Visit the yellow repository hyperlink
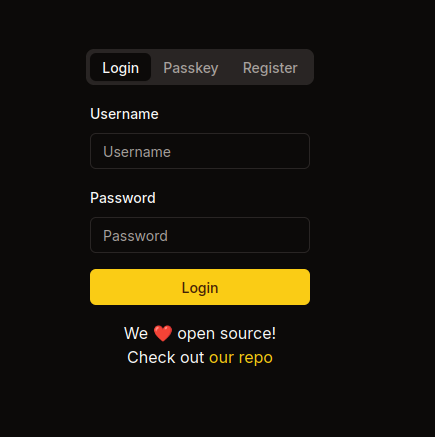 point(241,358)
